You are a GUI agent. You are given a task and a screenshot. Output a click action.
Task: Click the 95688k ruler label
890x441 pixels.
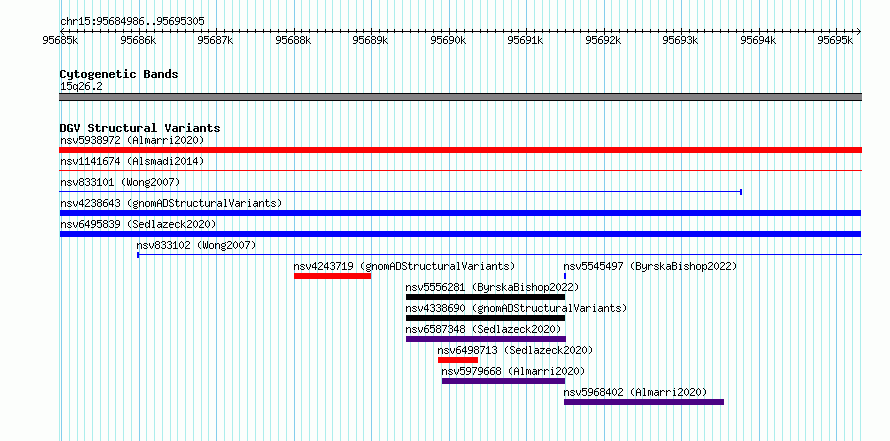293,40
